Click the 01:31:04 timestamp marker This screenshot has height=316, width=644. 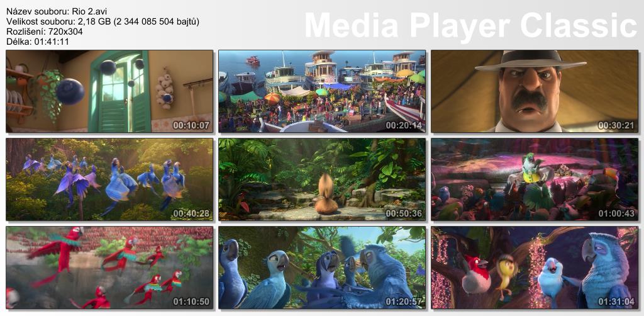[x=617, y=302]
